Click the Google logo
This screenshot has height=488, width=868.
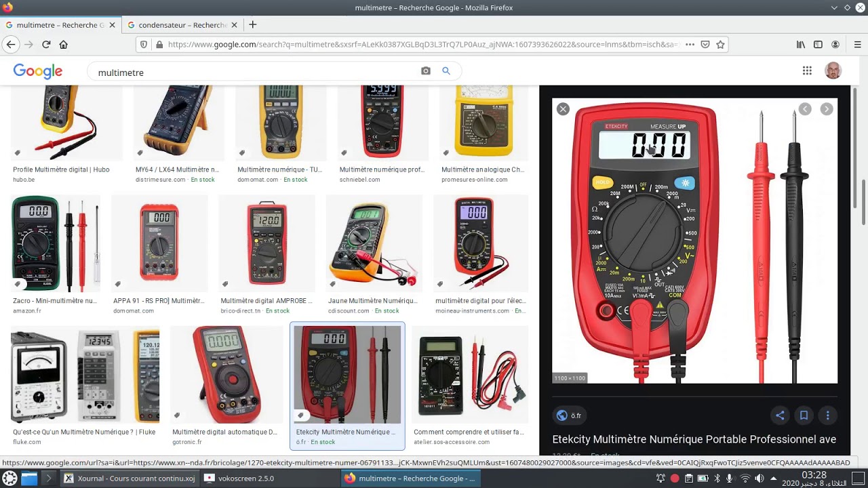38,71
